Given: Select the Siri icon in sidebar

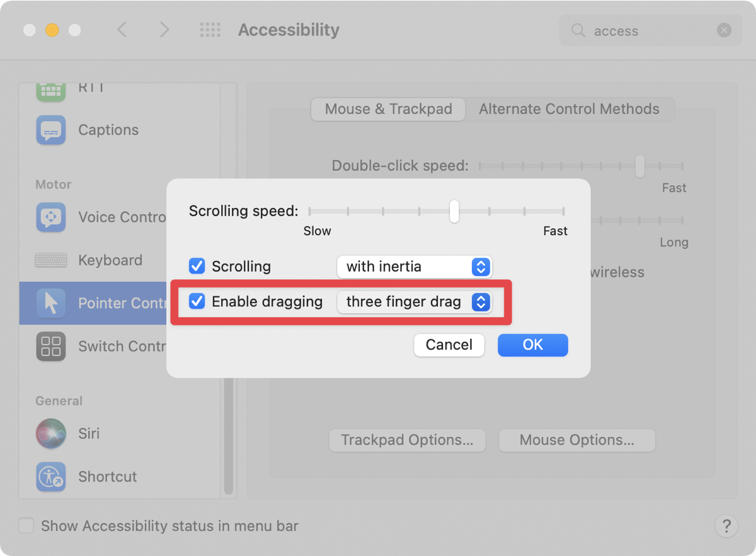Looking at the screenshot, I should [x=51, y=434].
